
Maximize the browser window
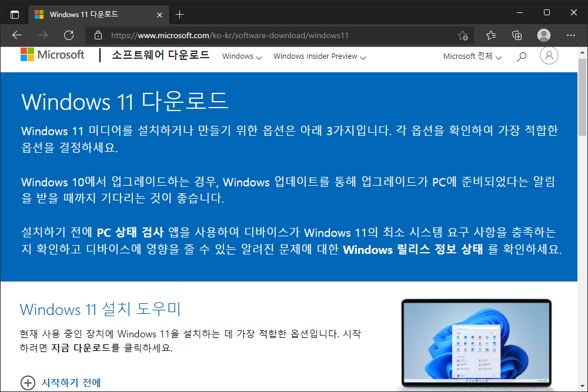[x=547, y=13]
